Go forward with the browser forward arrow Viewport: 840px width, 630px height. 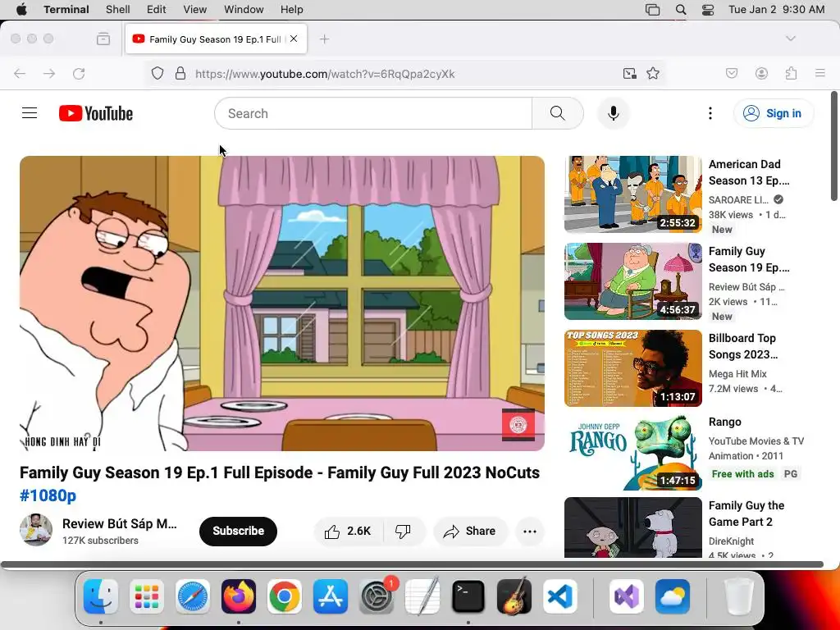[49, 73]
